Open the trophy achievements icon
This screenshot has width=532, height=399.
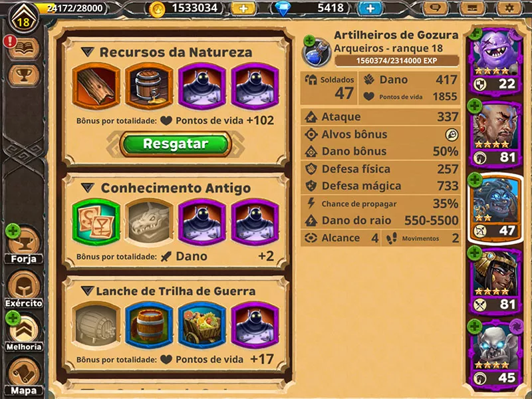[x=24, y=74]
